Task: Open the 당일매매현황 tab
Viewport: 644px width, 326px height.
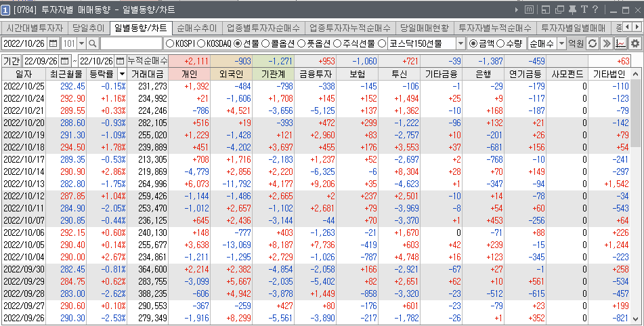Action: click(x=424, y=28)
